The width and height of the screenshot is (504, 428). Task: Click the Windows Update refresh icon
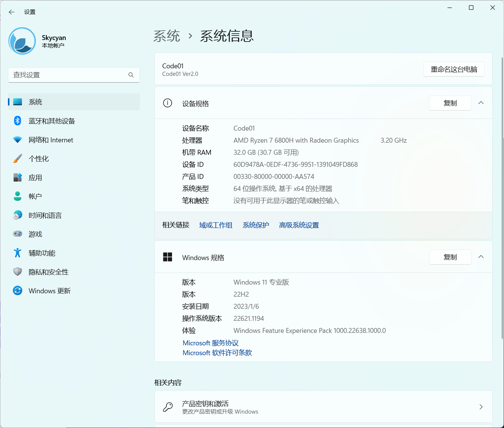(18, 291)
